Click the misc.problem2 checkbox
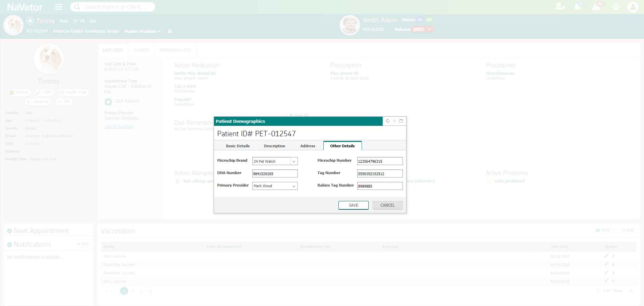Screen dimensions: 644x306 [x=489, y=181]
